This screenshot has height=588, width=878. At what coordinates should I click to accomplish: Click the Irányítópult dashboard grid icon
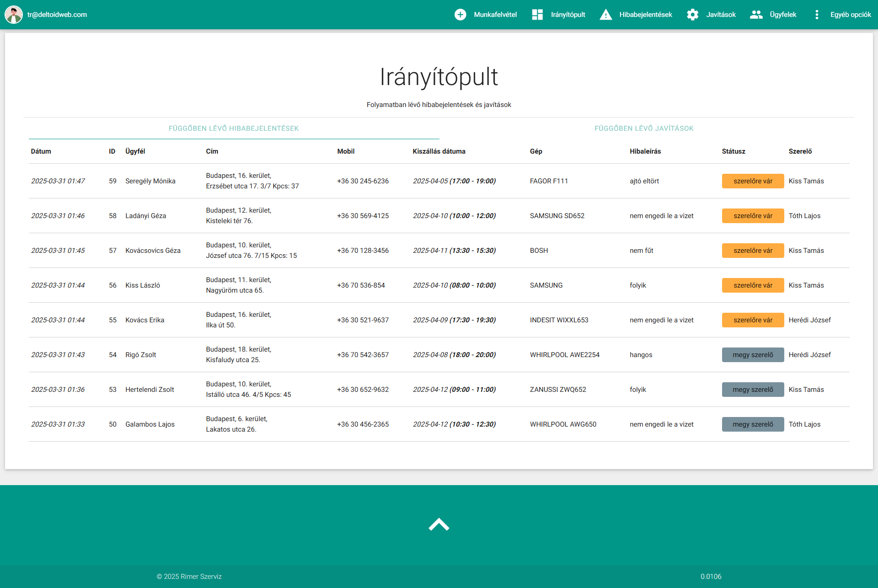(x=537, y=15)
